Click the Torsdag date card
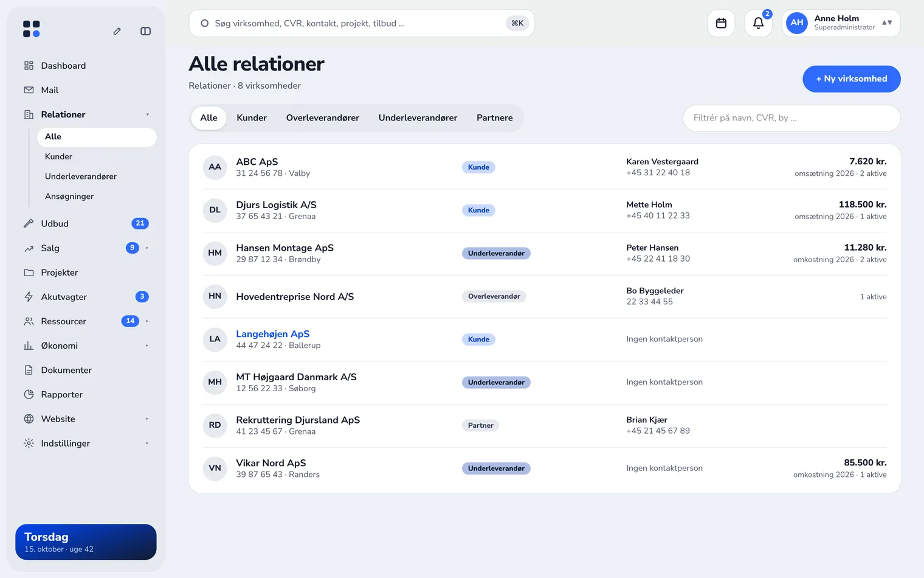The width and height of the screenshot is (924, 578). tap(86, 542)
